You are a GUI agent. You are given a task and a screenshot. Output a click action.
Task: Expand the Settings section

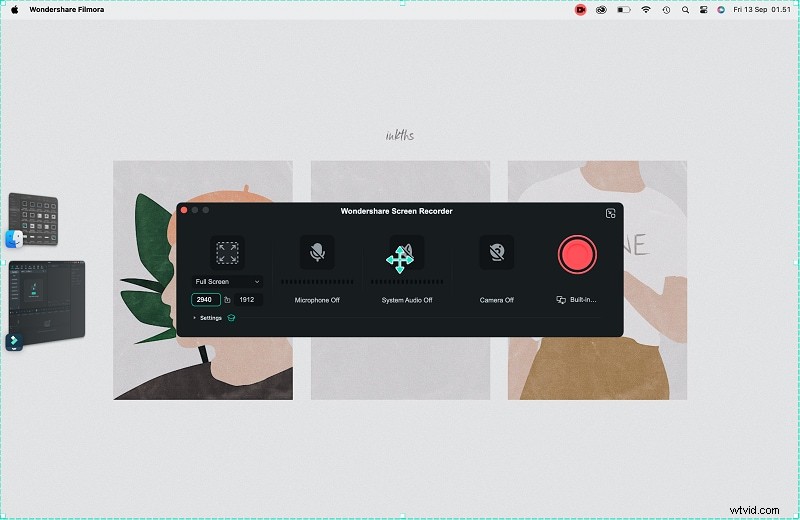click(209, 318)
